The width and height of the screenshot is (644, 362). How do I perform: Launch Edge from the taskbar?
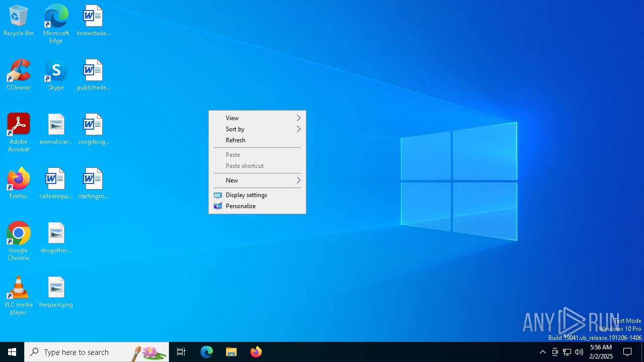207,352
